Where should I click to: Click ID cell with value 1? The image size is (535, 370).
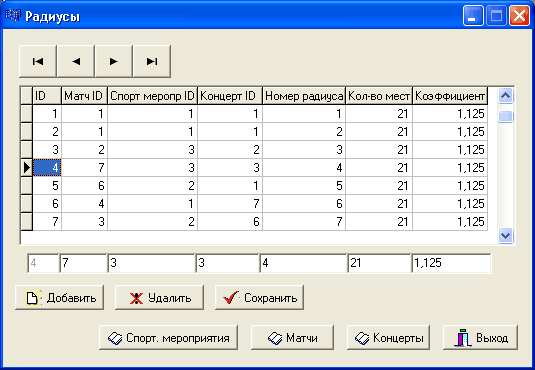pyautogui.click(x=47, y=114)
